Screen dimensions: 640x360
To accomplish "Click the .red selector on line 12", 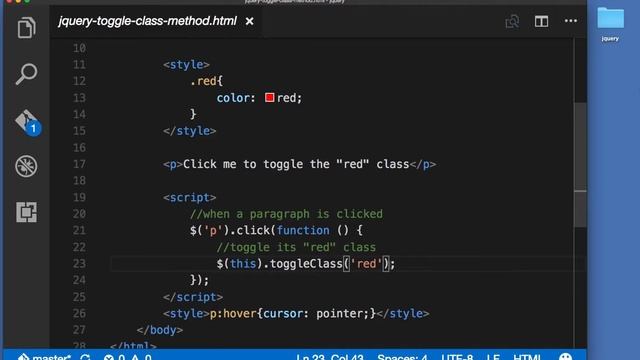I will 203,81.
